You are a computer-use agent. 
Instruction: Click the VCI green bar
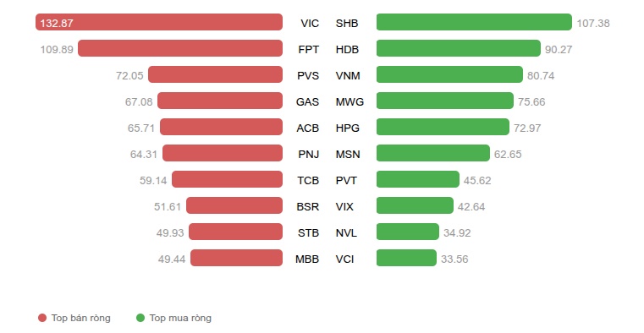pyautogui.click(x=406, y=258)
